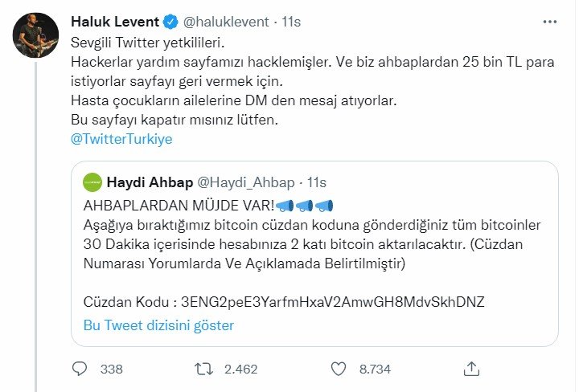Retweet this tweet using the arrows icon

(x=204, y=369)
